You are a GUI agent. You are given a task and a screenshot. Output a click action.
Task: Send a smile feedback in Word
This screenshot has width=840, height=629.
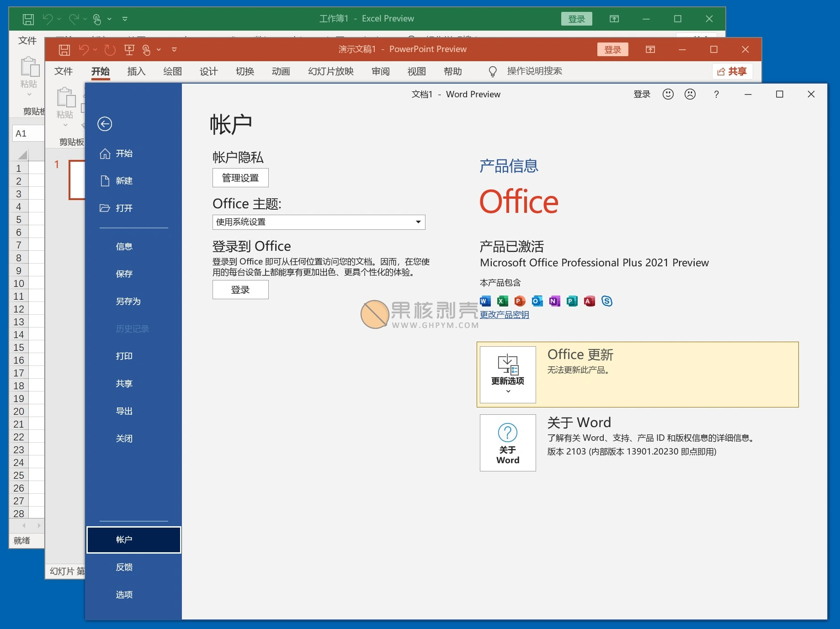click(x=668, y=94)
